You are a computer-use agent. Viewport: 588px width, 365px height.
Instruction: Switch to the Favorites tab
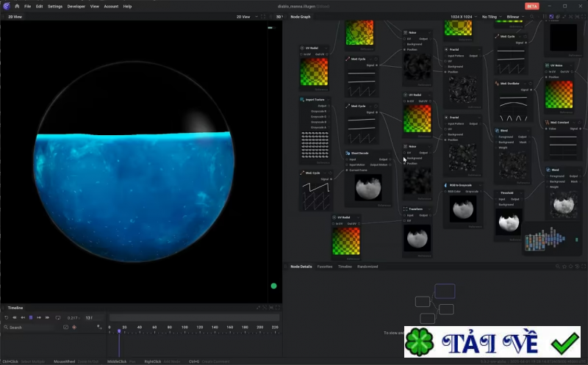click(x=324, y=267)
